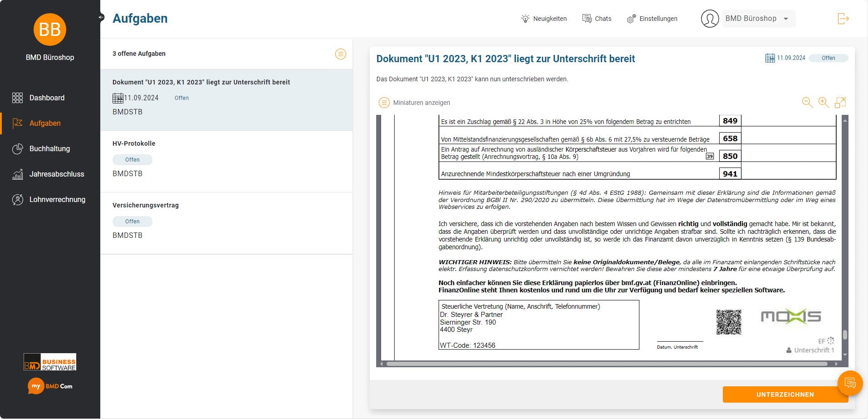The width and height of the screenshot is (868, 419).
Task: Click the Aufgaben flag icon
Action: [x=17, y=123]
